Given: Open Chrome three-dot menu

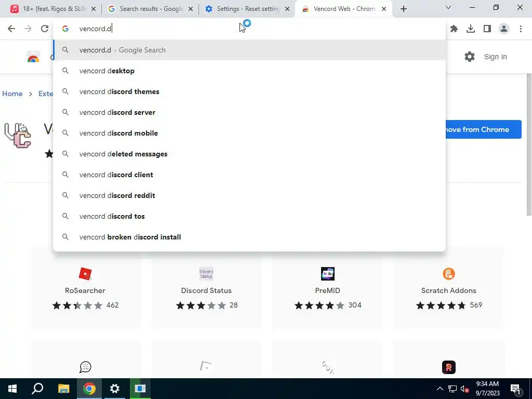Looking at the screenshot, I should tap(521, 29).
